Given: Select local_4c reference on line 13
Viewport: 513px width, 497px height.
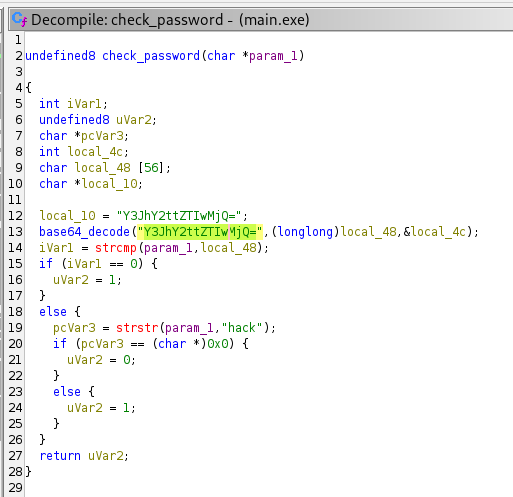Looking at the screenshot, I should pos(439,232).
